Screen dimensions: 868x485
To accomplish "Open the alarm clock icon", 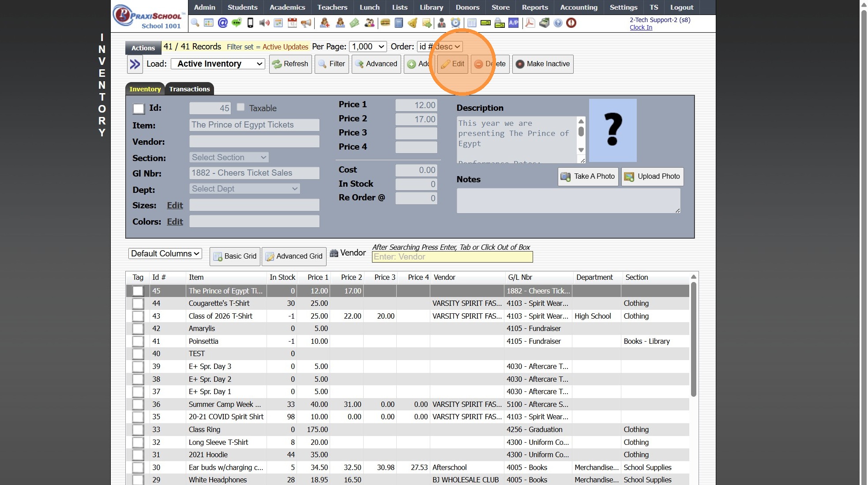I will (x=455, y=23).
